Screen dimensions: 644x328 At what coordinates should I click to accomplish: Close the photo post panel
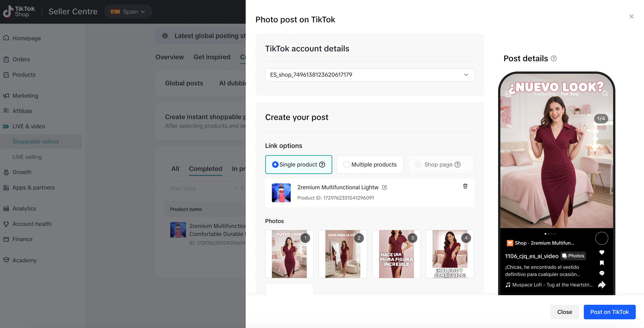pos(631,17)
